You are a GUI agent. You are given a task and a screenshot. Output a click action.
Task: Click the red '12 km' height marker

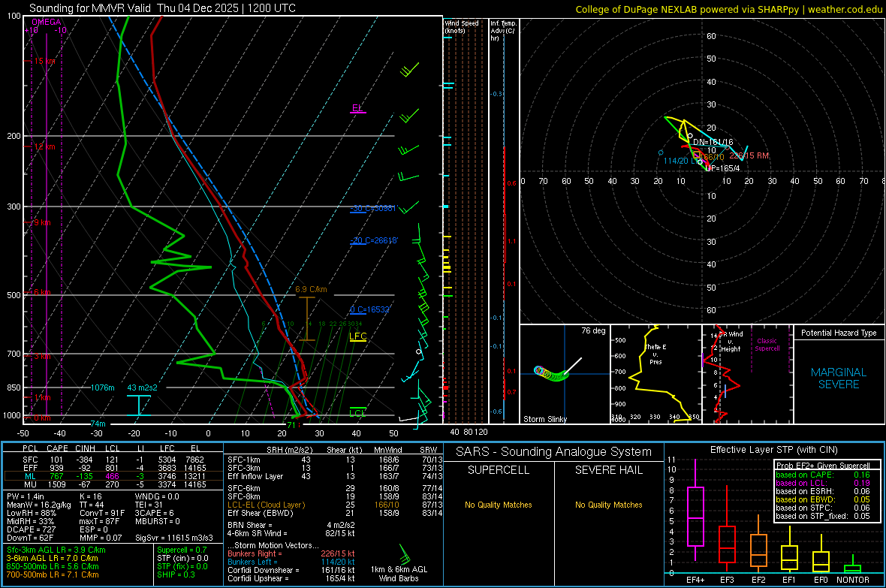coord(45,146)
